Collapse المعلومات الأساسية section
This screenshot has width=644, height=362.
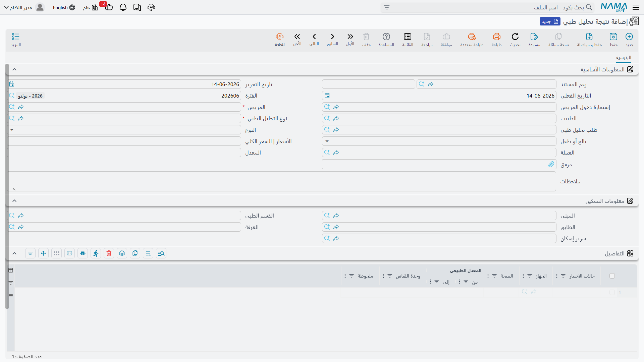pyautogui.click(x=14, y=69)
